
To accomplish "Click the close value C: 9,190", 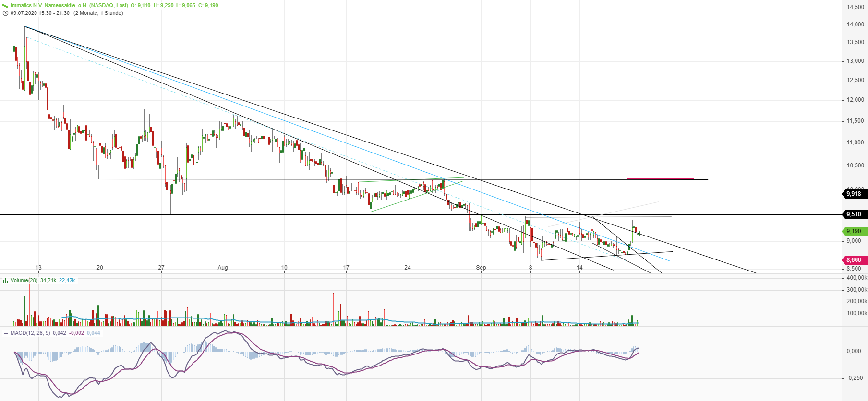I will (208, 6).
